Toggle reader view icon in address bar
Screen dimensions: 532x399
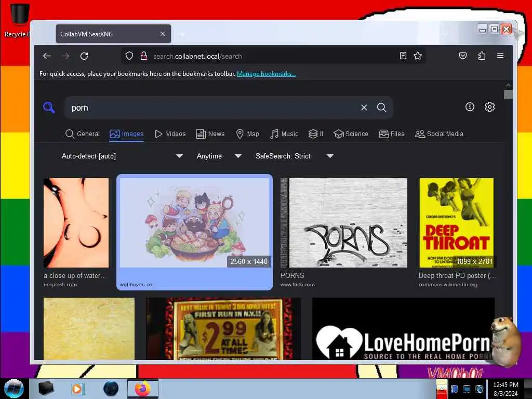[403, 56]
